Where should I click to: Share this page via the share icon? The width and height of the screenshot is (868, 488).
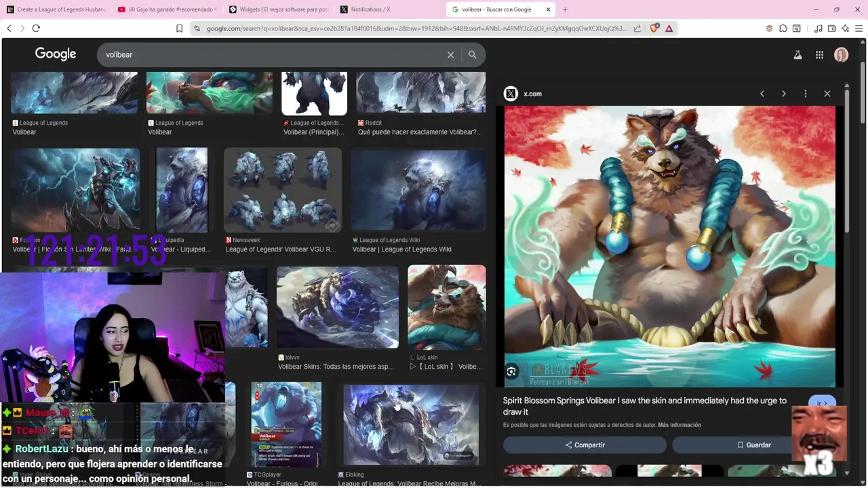(x=637, y=28)
